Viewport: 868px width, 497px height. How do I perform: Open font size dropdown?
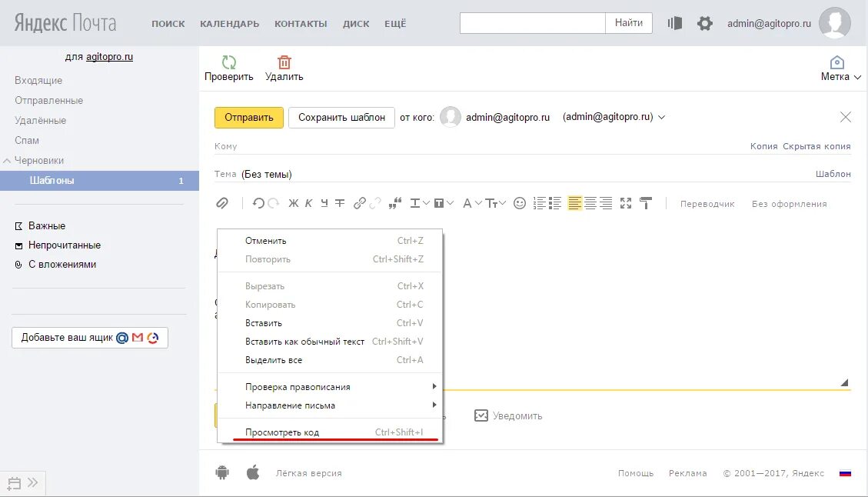(x=495, y=203)
